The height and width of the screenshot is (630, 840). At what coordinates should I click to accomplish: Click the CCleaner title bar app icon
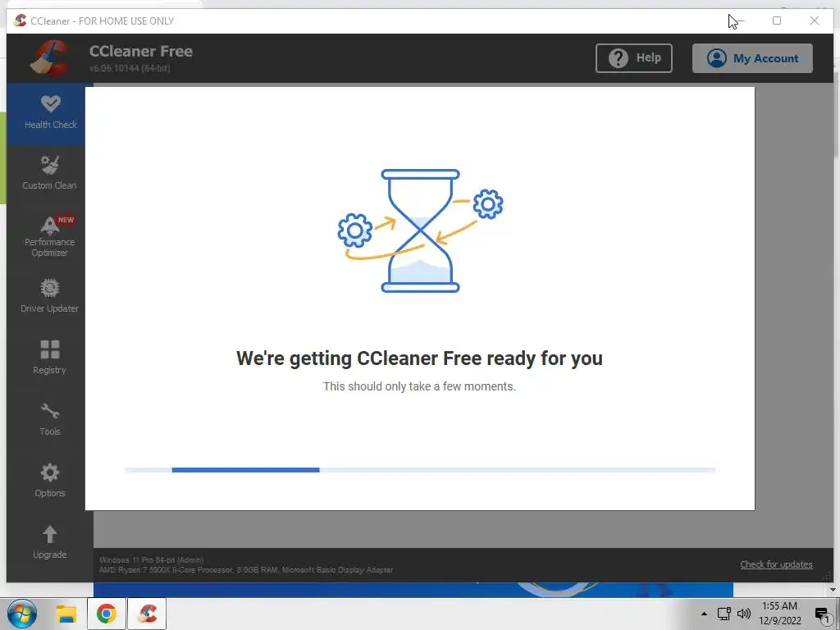point(20,21)
